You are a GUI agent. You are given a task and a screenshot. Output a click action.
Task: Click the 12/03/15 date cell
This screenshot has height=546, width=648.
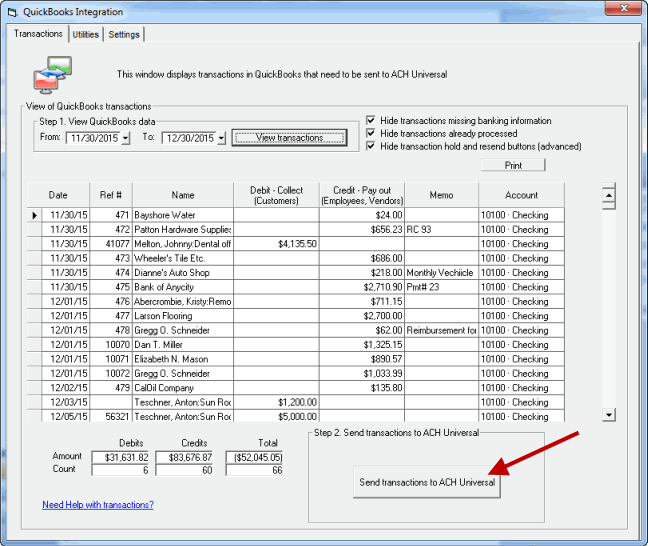click(x=66, y=402)
